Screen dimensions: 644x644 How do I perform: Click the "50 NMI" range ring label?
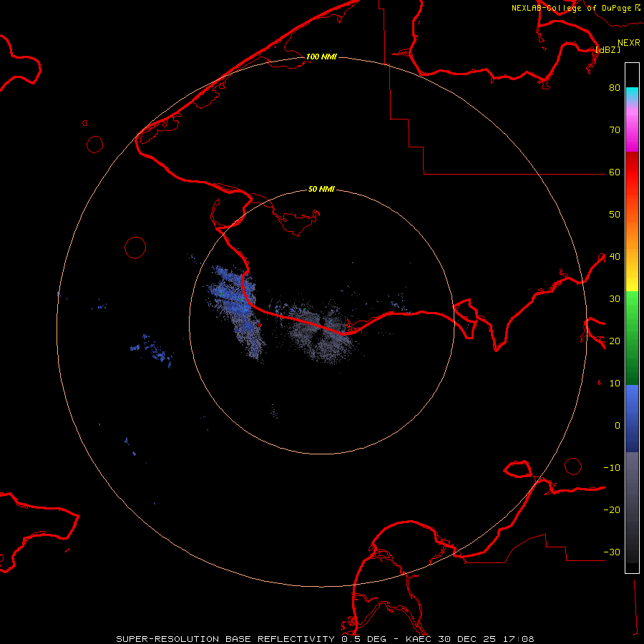click(x=321, y=190)
